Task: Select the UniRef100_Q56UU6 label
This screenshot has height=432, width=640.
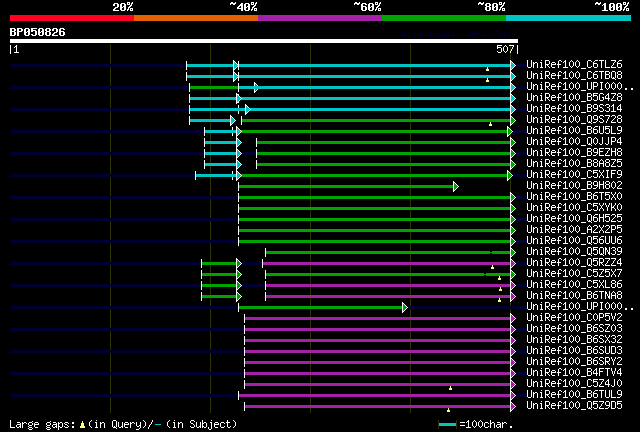Action: (x=574, y=240)
